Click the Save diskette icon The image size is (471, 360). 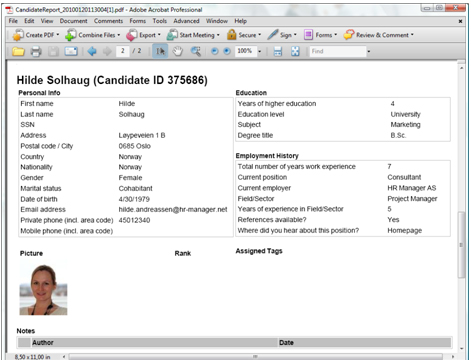53,51
